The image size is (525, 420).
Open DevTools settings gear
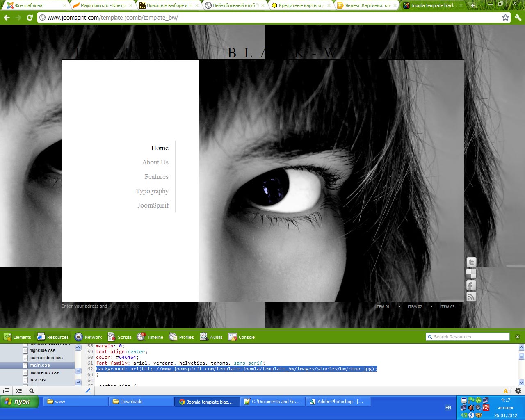click(518, 391)
